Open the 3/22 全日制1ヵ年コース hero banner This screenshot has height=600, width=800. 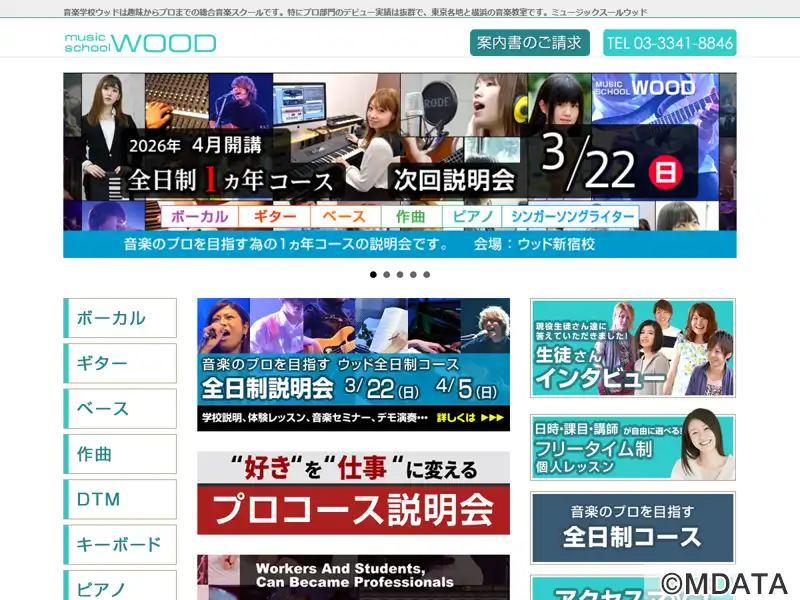click(x=400, y=165)
